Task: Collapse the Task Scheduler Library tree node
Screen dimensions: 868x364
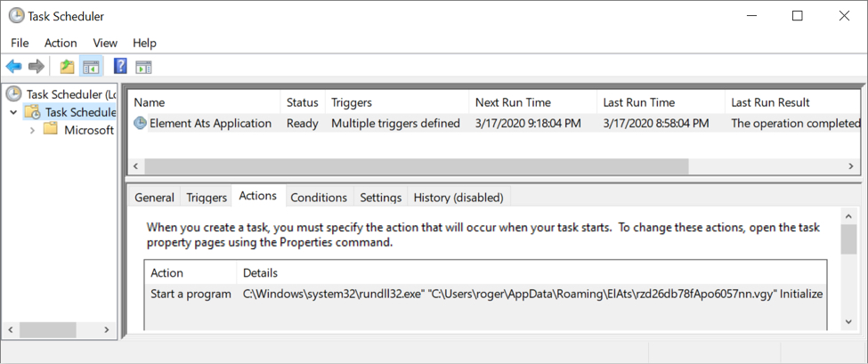Action: tap(12, 112)
